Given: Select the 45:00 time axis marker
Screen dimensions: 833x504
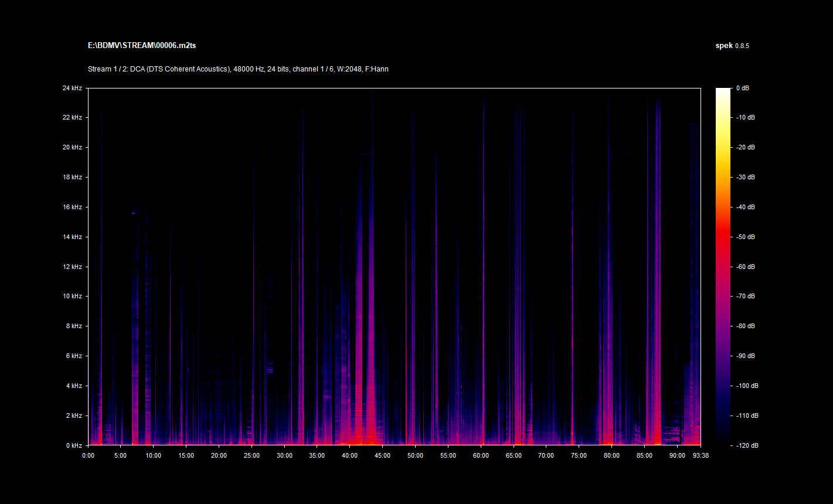Looking at the screenshot, I should pos(382,455).
